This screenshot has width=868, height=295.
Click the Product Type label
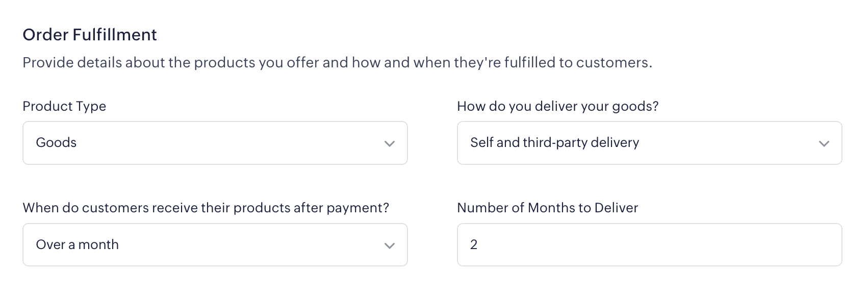coord(64,106)
